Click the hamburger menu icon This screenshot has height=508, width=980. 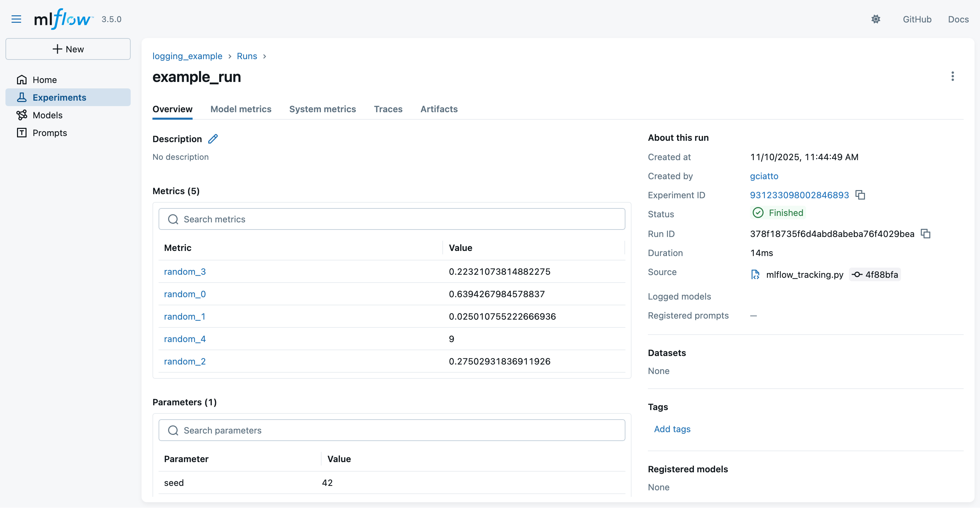click(16, 19)
